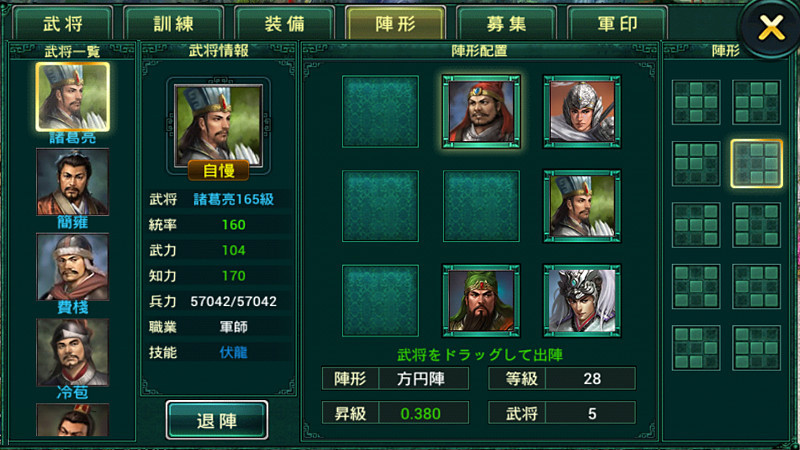Choose the first formation pattern icon
This screenshot has width=800, height=450.
[x=696, y=102]
